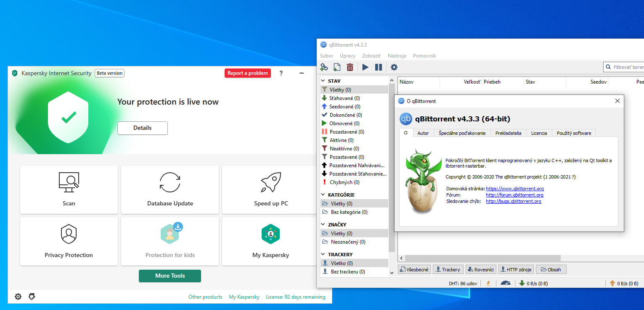Open the Trackery bottom tab
Viewport: 644px width, 310px height.
point(448,269)
